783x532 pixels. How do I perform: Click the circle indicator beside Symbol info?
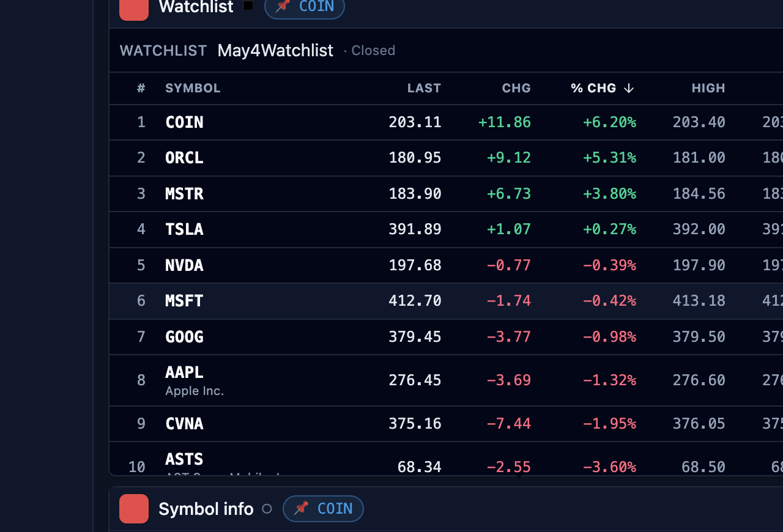click(x=267, y=509)
